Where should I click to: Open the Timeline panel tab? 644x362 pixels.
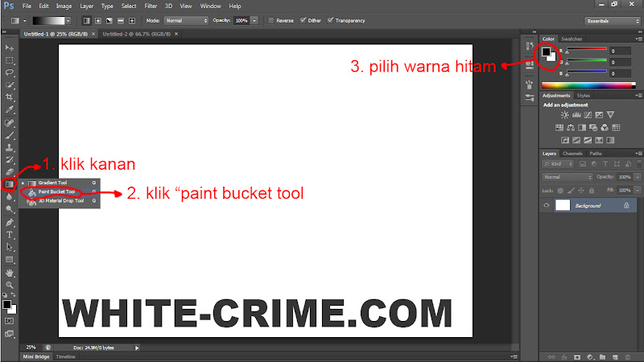(x=65, y=356)
